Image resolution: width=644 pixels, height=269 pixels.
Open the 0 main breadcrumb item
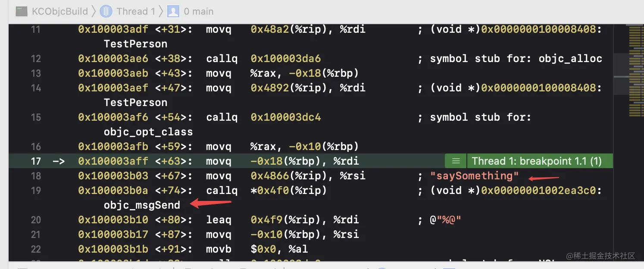click(199, 12)
